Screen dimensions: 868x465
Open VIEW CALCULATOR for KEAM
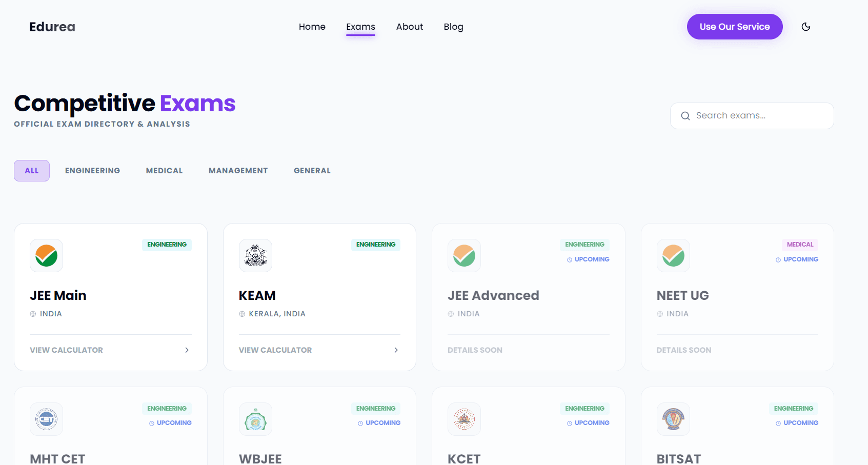tap(275, 350)
